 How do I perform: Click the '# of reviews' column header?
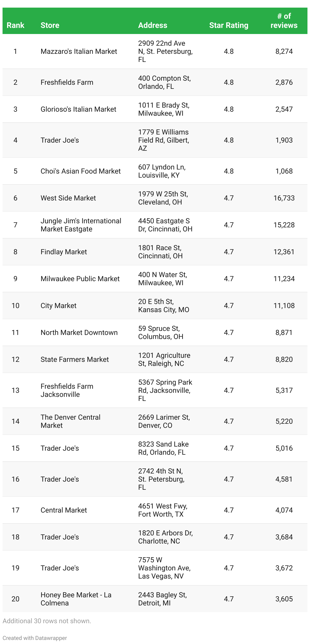pos(284,21)
